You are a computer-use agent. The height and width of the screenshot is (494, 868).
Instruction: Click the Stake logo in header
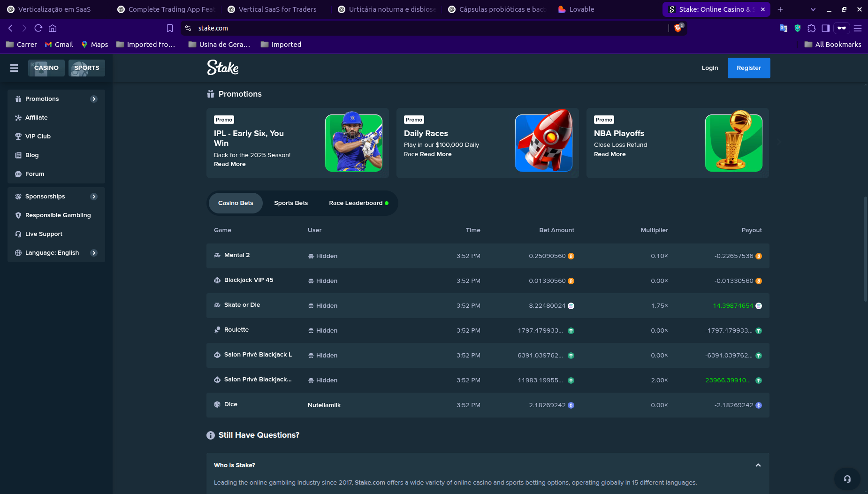[x=223, y=68]
